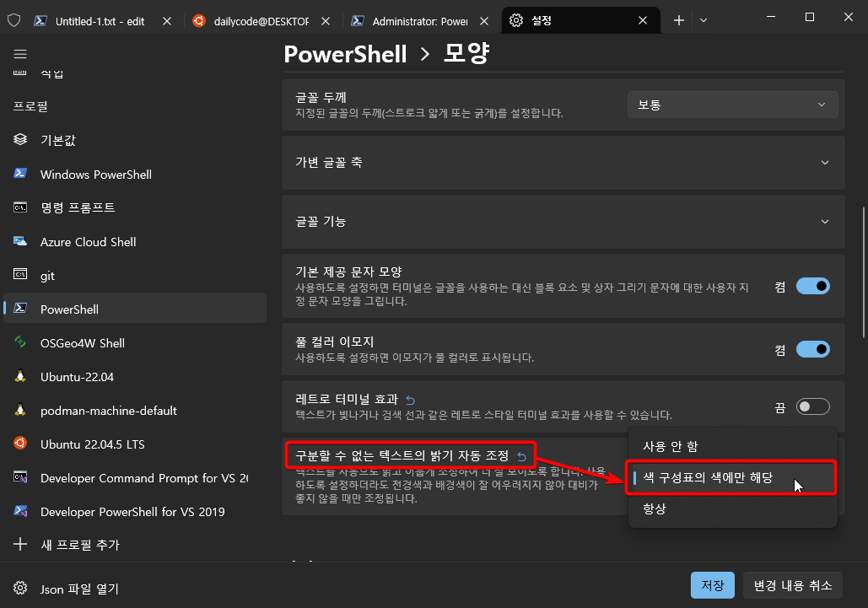Screen dimensions: 868x608
Task: Close the 설정 tab
Action: (643, 20)
